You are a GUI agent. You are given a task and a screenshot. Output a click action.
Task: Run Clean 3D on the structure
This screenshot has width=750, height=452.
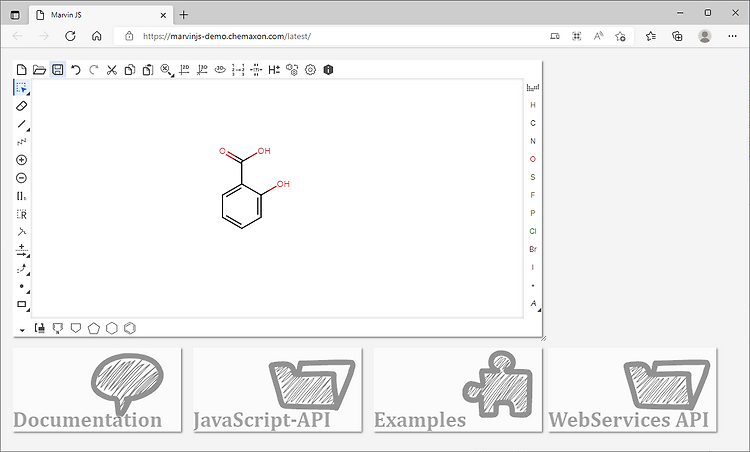202,70
